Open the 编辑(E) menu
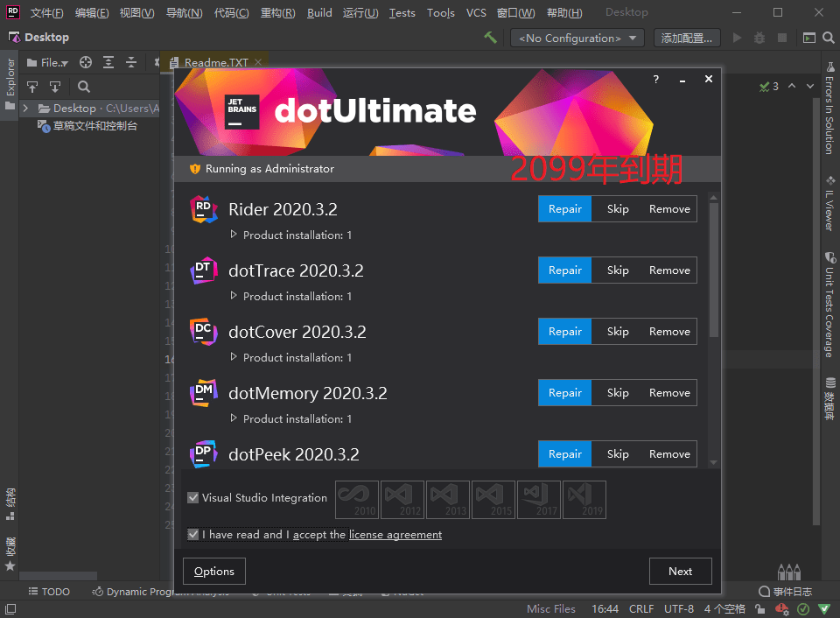 [92, 13]
